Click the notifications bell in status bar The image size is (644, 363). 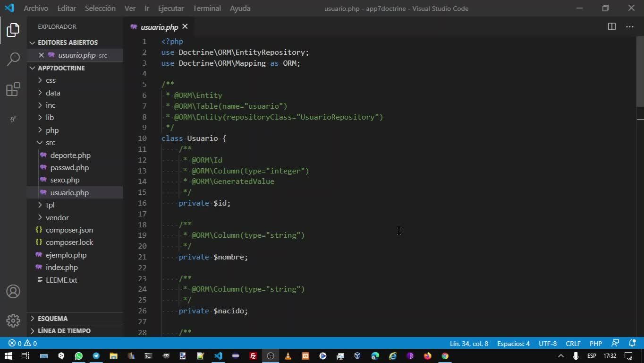pos(632,344)
